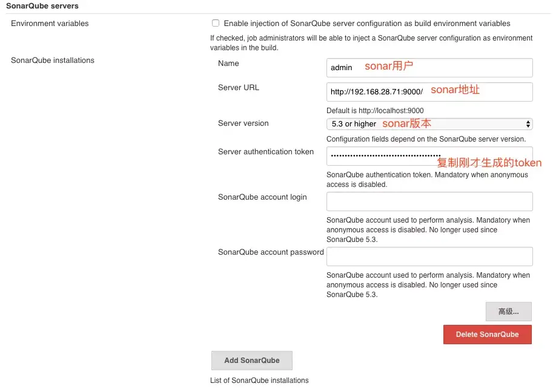Click the SonarQube account password field
Viewport: 553px width, 392px height.
[429, 256]
